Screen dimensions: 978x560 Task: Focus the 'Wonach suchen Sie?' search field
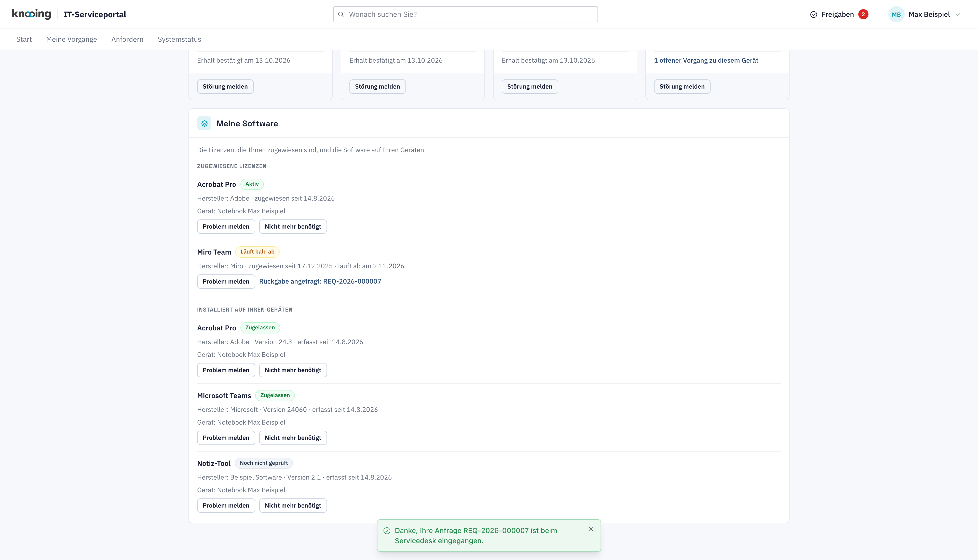[x=465, y=14]
